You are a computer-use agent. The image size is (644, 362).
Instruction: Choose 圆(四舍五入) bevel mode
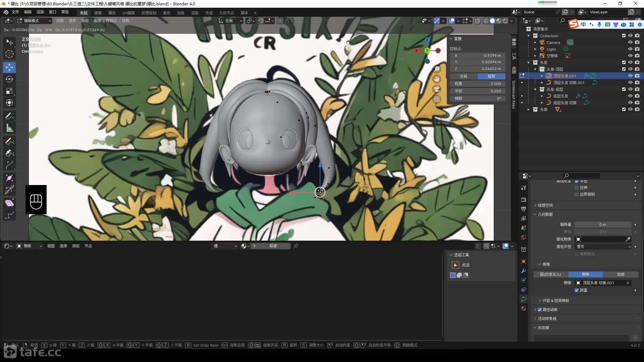pos(550,275)
